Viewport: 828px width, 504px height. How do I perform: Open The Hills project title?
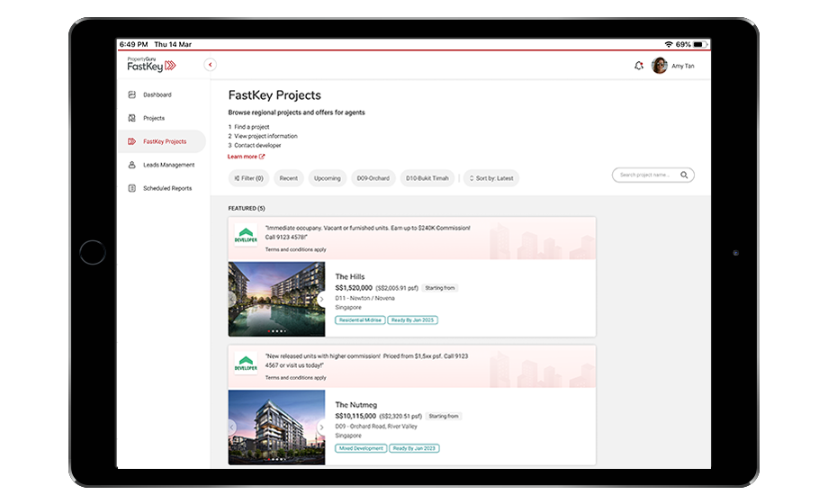(349, 276)
